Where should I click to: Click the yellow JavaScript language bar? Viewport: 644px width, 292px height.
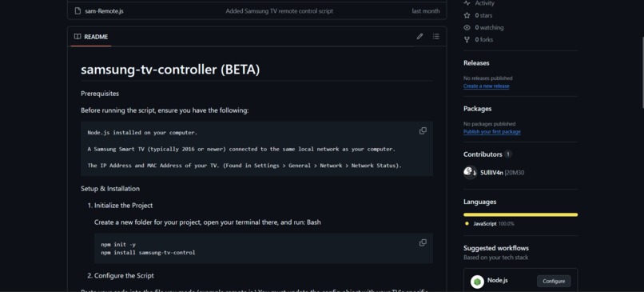coord(520,214)
